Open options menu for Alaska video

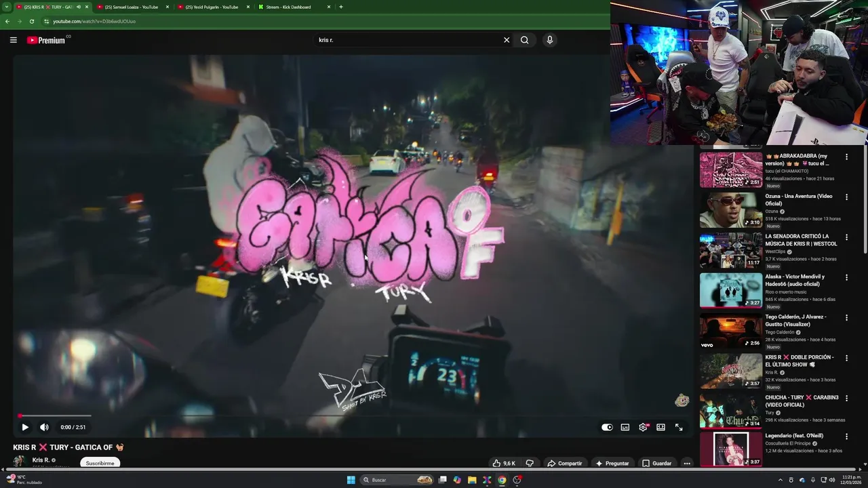pyautogui.click(x=846, y=277)
